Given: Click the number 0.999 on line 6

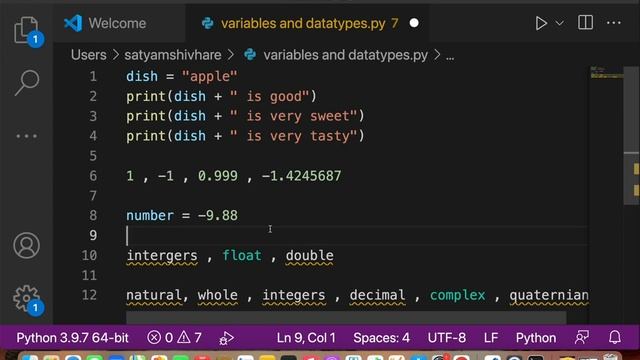Looking at the screenshot, I should [x=218, y=176].
